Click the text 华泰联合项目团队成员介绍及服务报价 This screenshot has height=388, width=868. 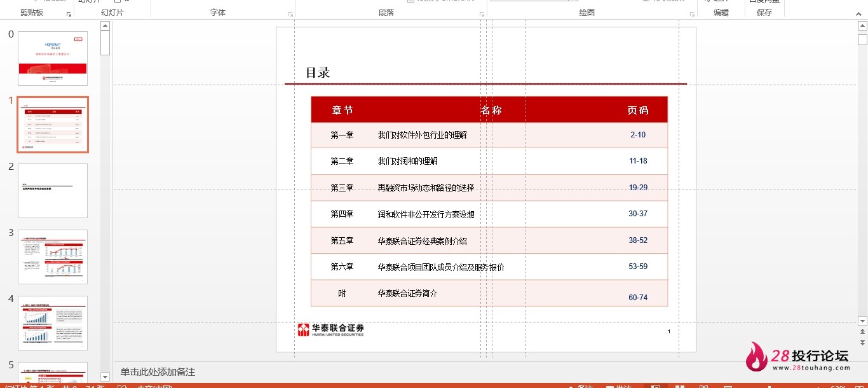point(441,267)
